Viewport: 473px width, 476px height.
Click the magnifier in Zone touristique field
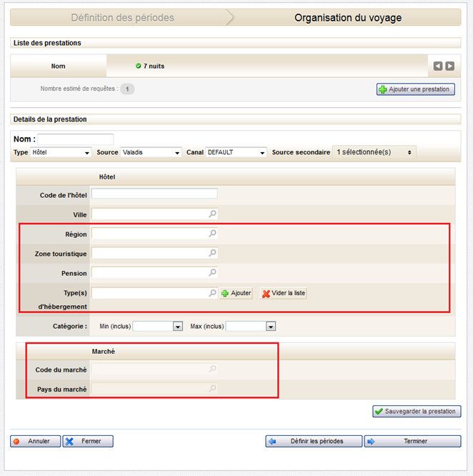pyautogui.click(x=212, y=253)
